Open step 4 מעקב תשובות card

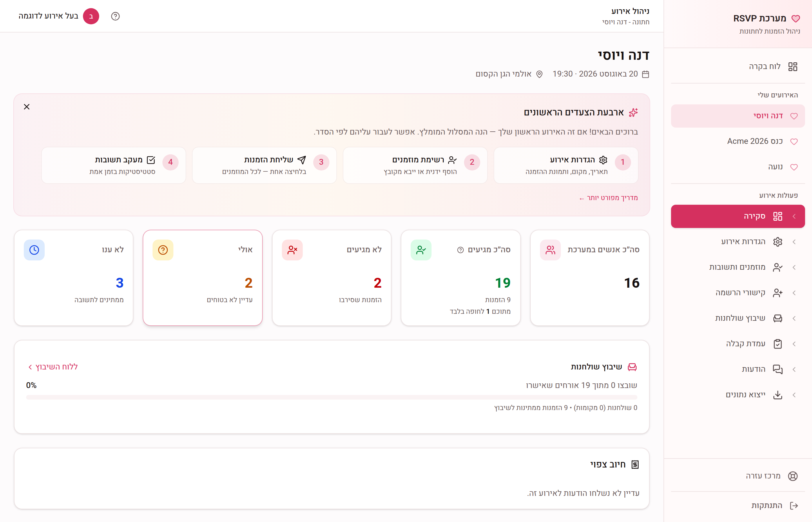click(x=113, y=165)
